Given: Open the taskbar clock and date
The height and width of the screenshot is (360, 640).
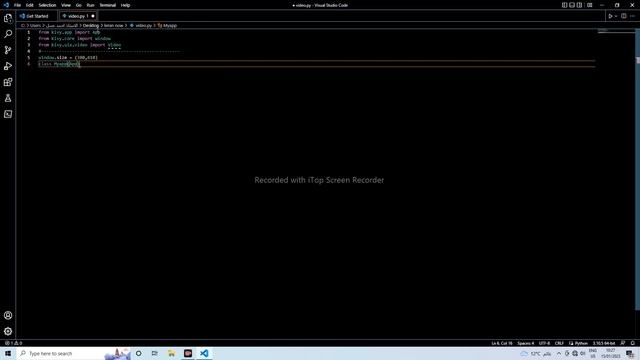Looking at the screenshot, I should pos(611,353).
